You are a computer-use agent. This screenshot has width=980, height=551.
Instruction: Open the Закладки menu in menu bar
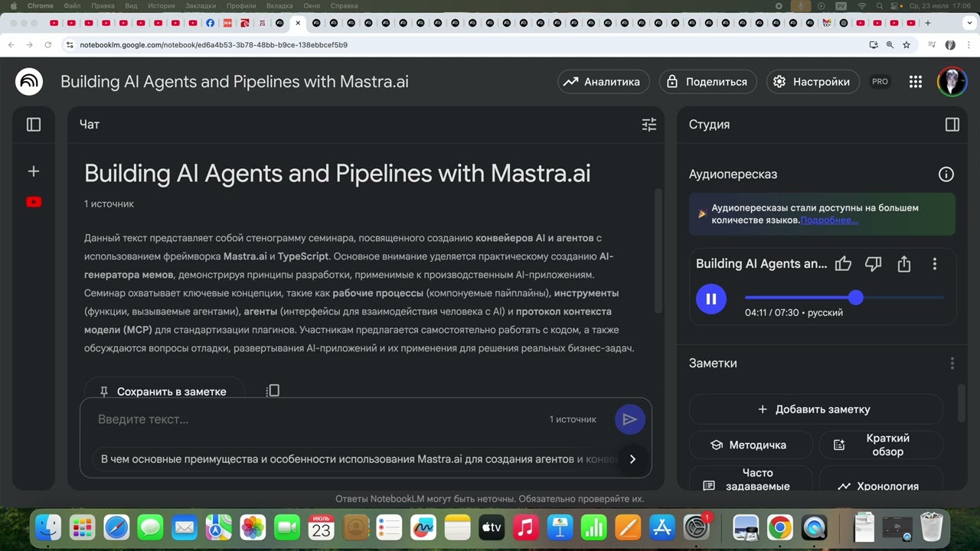[201, 5]
